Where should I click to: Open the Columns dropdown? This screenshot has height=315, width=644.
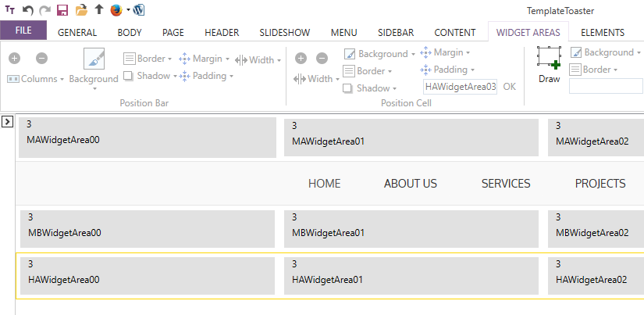(36, 79)
